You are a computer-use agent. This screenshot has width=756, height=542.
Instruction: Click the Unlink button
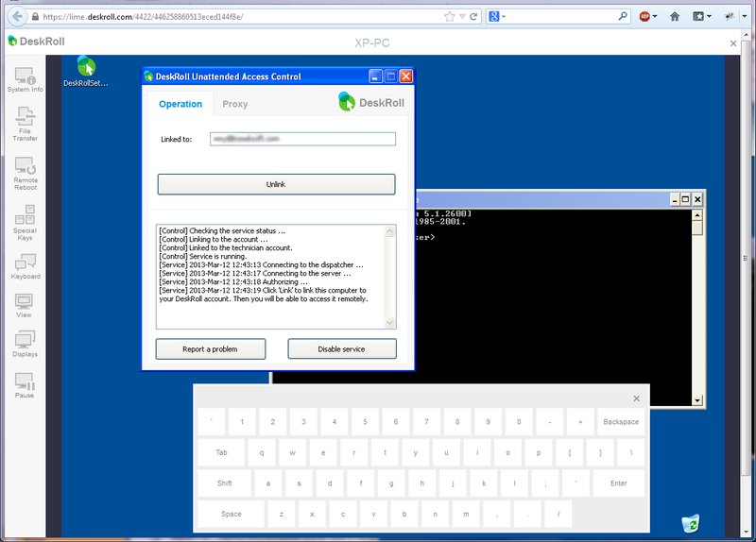(x=276, y=184)
